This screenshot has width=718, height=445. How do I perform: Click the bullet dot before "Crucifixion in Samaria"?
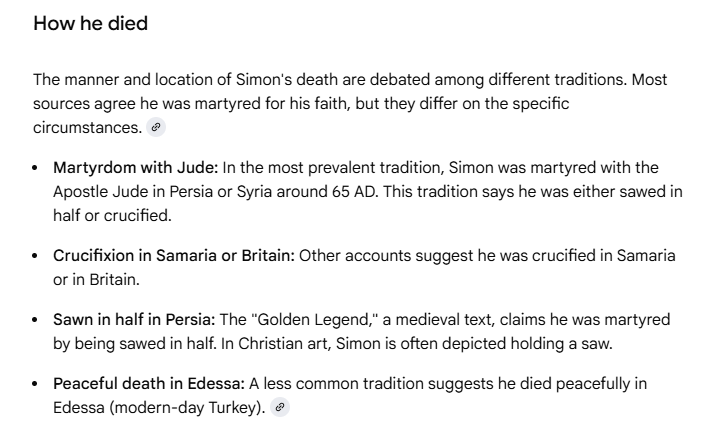pos(37,256)
